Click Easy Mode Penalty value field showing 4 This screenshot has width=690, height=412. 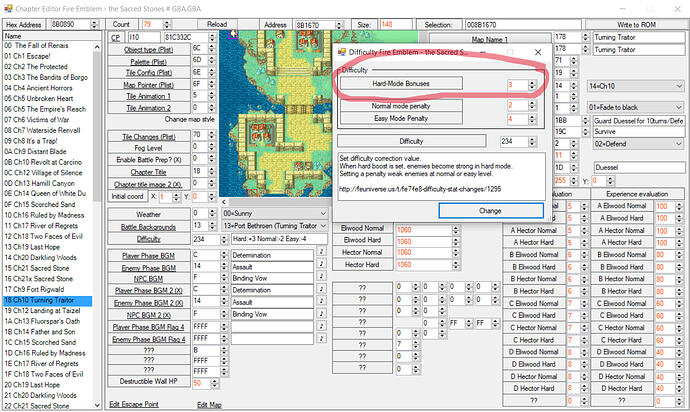(x=517, y=119)
